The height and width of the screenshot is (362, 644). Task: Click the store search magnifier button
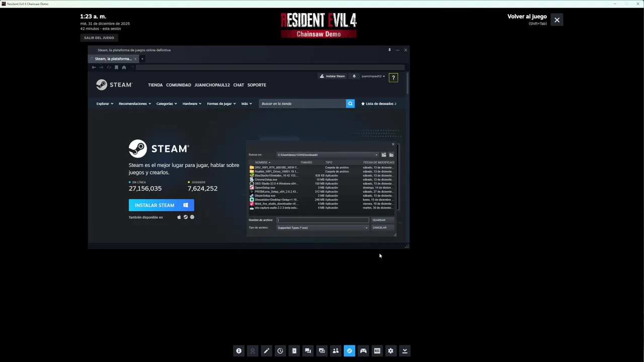click(x=350, y=104)
